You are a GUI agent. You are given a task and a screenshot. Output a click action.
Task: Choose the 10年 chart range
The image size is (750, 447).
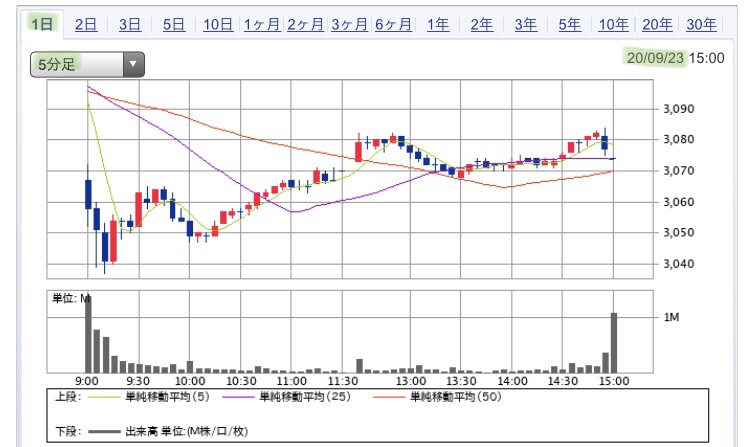(x=614, y=24)
